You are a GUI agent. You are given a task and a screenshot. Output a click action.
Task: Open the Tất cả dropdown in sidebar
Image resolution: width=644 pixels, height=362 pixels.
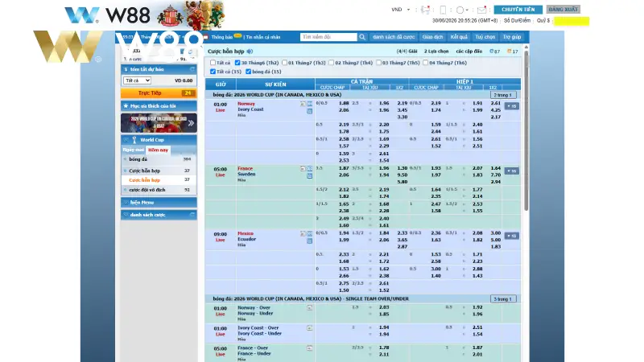(137, 80)
